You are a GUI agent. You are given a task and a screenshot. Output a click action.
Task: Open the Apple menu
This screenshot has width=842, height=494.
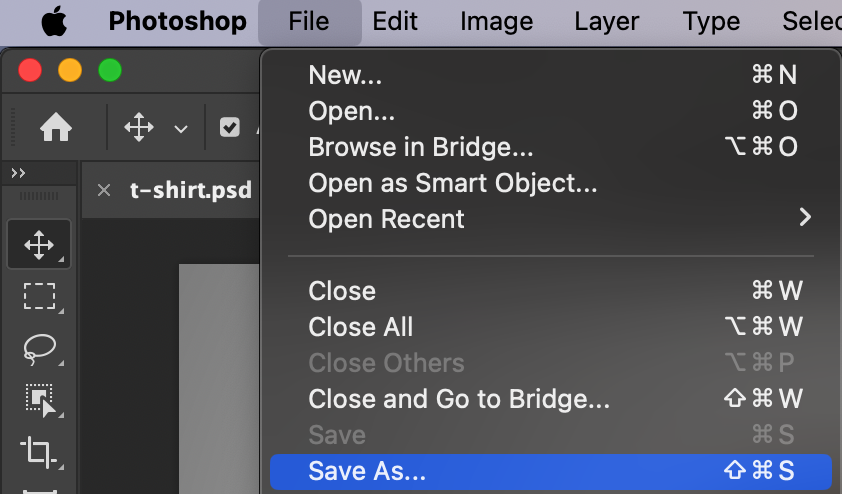(54, 21)
